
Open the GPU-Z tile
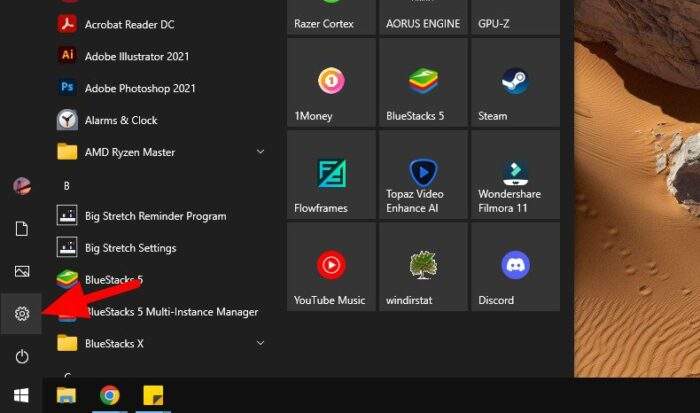(515, 17)
